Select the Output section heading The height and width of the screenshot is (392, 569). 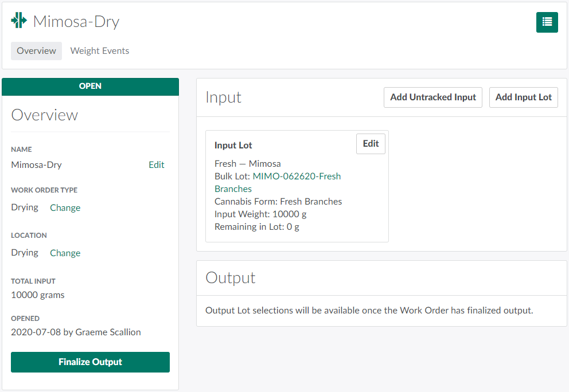click(x=230, y=278)
